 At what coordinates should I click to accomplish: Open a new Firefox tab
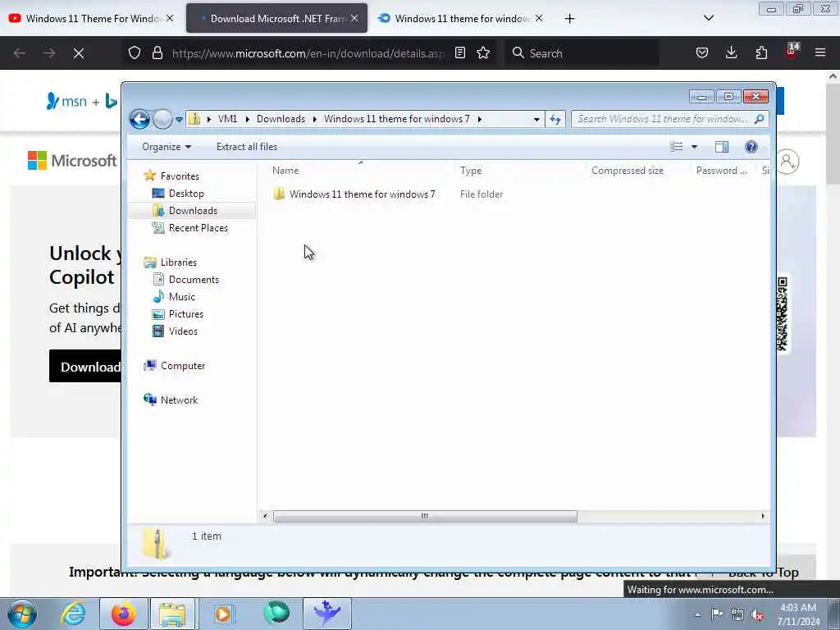569,19
